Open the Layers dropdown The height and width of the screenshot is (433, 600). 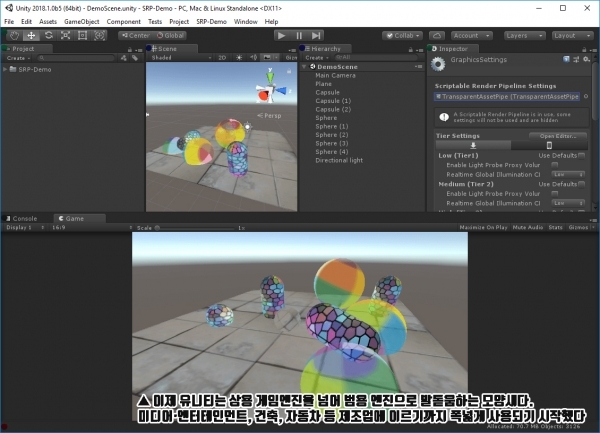click(x=524, y=36)
